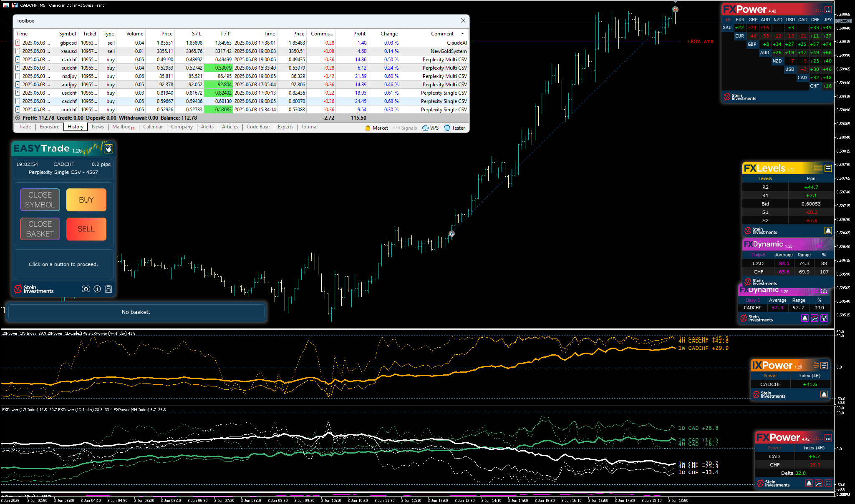This screenshot has height=504, width=855.
Task: Collapse the FXLevels panel with header icon
Action: point(828,168)
